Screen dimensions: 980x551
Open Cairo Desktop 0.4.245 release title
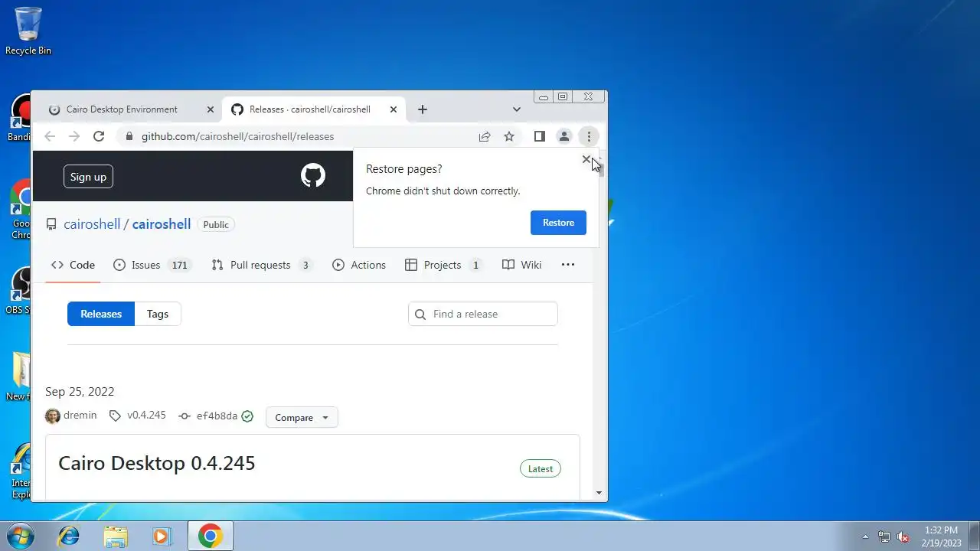click(157, 463)
